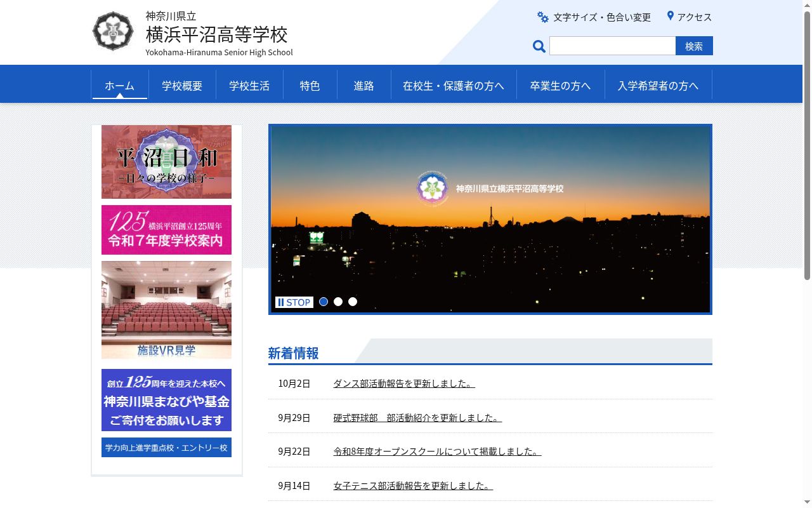The image size is (812, 508).
Task: Open 卒業生の方へ menu item
Action: pyautogui.click(x=561, y=85)
